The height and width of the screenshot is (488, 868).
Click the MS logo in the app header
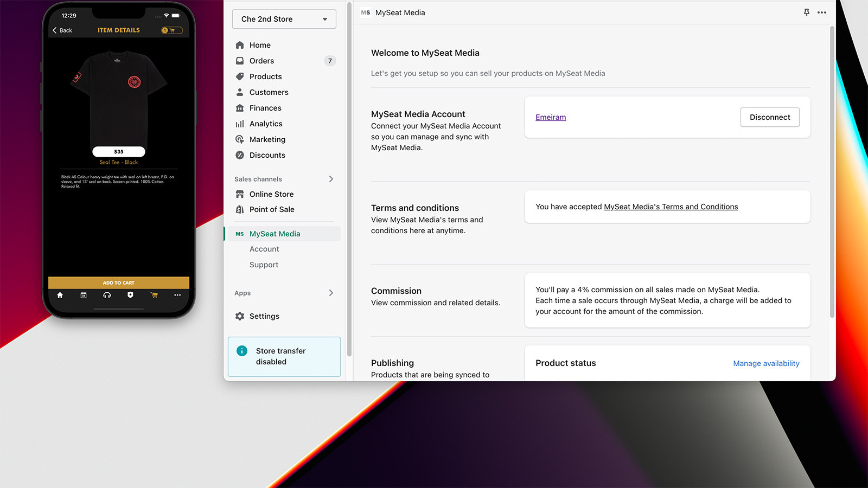coord(366,12)
